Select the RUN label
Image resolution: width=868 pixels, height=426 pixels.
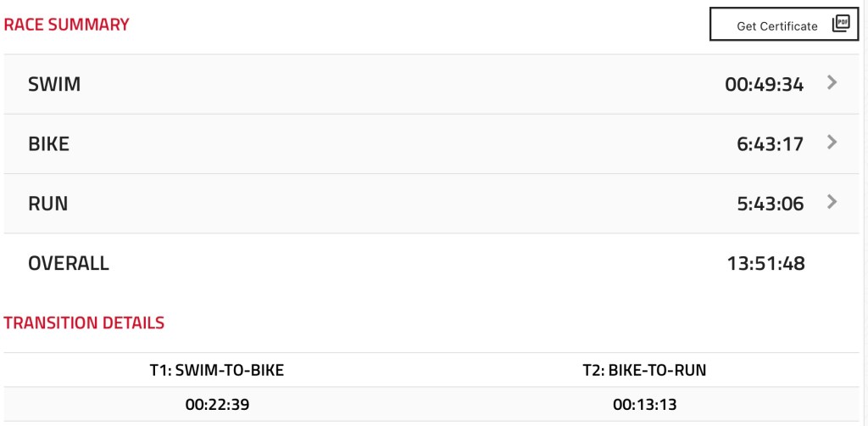click(x=47, y=204)
